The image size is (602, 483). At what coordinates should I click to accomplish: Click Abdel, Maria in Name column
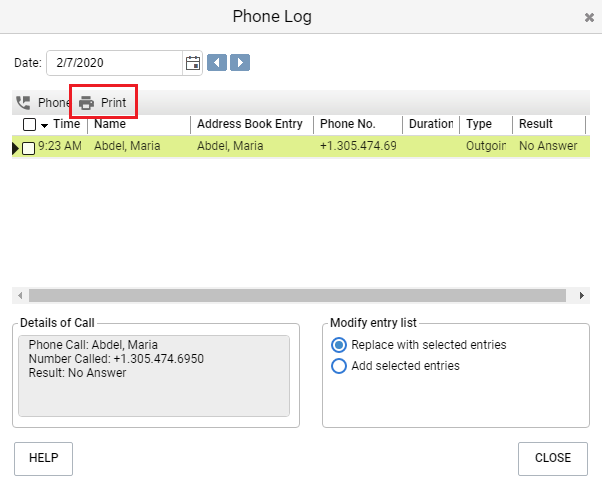(127, 146)
